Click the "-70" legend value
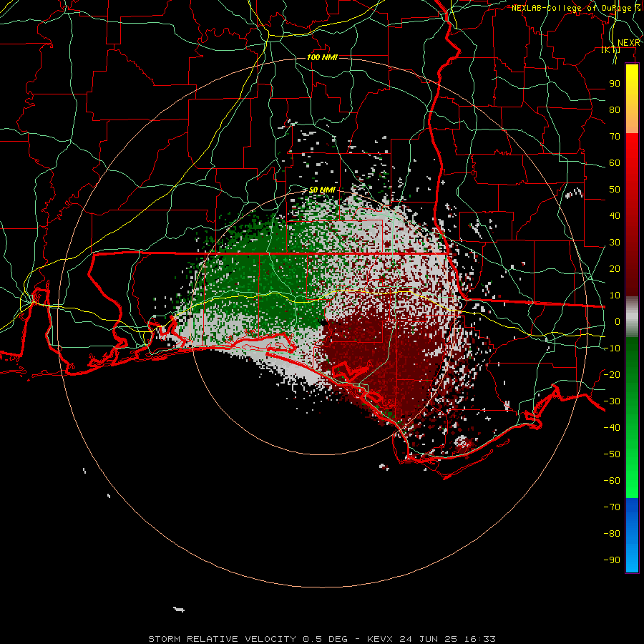644x644 pixels. (612, 507)
